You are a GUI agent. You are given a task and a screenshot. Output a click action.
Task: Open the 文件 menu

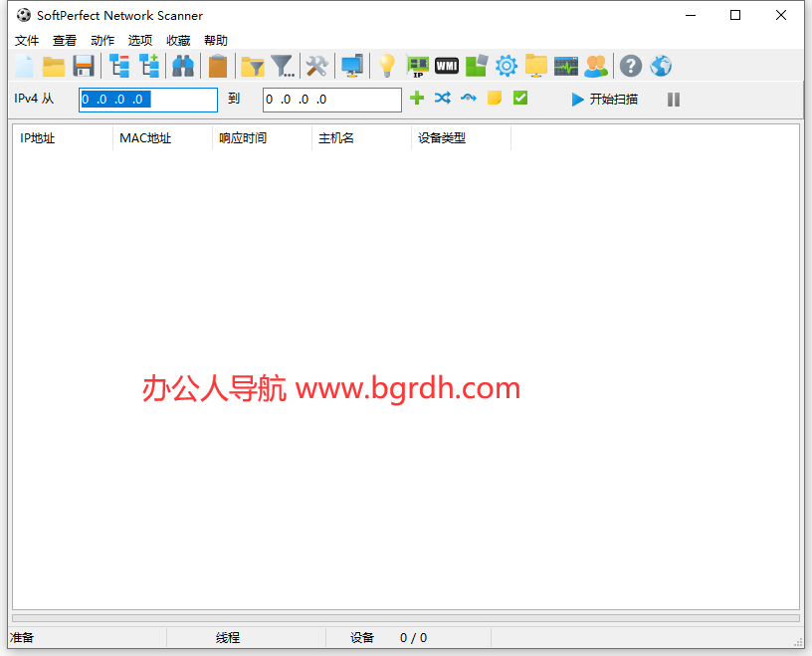[27, 41]
